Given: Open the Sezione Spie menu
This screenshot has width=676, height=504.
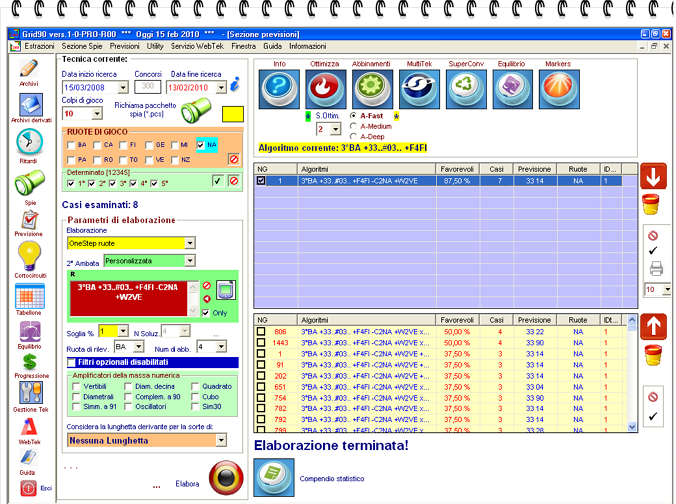Looking at the screenshot, I should (82, 46).
